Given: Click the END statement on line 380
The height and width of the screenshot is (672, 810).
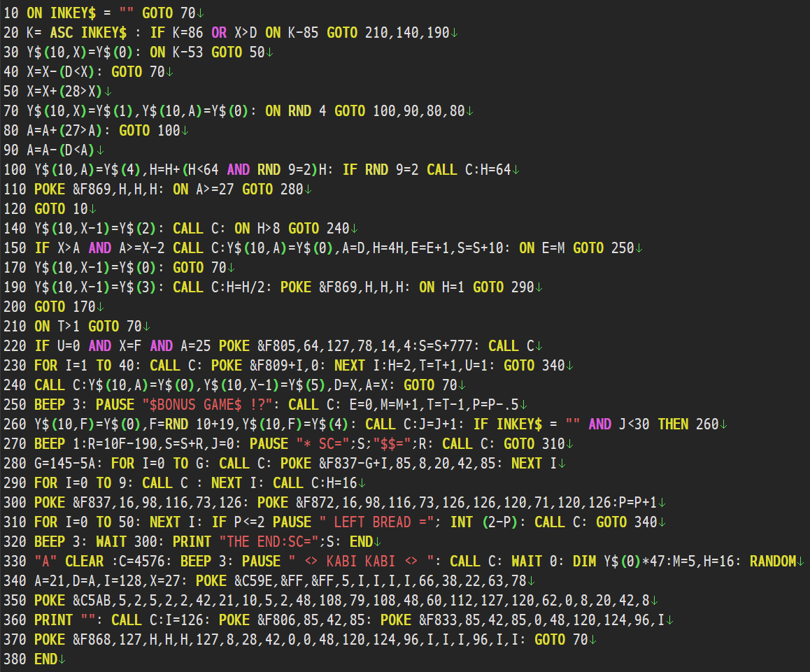Looking at the screenshot, I should pos(46,659).
